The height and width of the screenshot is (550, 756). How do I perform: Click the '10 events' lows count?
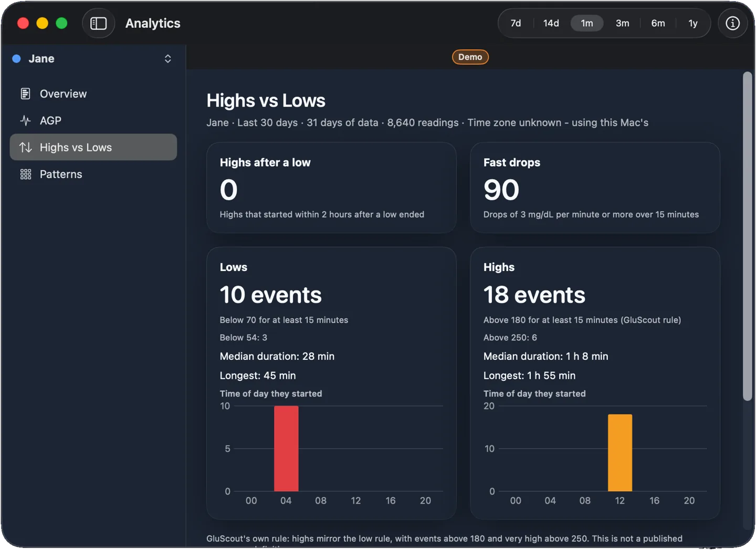[270, 295]
